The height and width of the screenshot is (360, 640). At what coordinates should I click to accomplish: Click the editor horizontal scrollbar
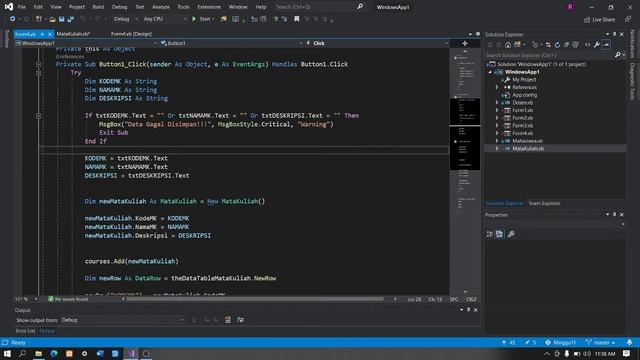(255, 299)
